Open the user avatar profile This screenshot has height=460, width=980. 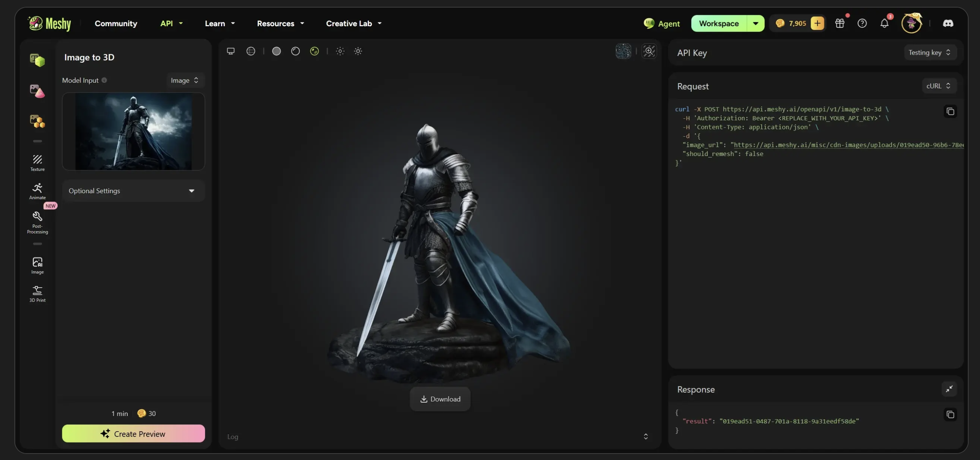coord(912,24)
